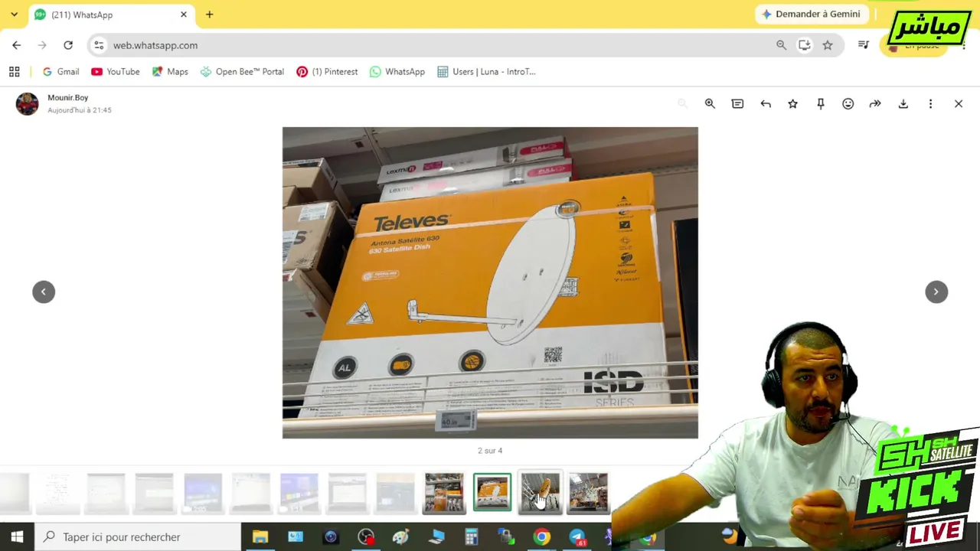This screenshot has width=980, height=551.
Task: Open the Chrome apps grid
Action: [x=14, y=72]
